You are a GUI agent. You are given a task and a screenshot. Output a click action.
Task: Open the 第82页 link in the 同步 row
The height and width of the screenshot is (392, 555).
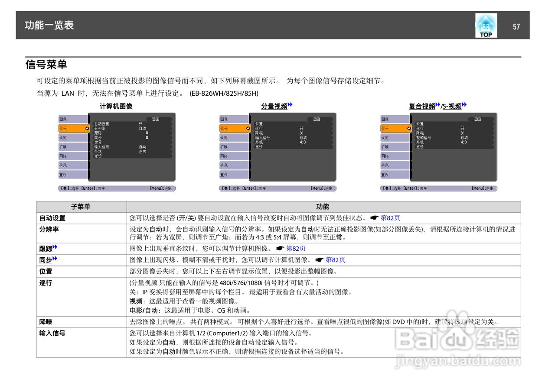click(x=336, y=260)
